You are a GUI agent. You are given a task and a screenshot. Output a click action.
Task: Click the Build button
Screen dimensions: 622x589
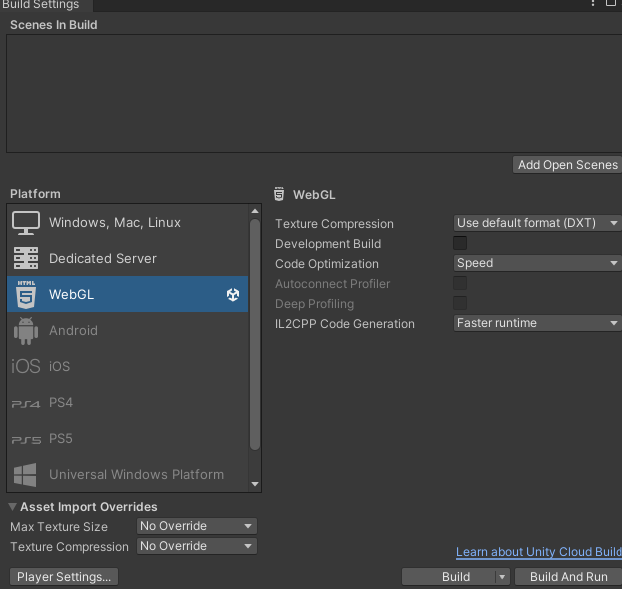[456, 577]
